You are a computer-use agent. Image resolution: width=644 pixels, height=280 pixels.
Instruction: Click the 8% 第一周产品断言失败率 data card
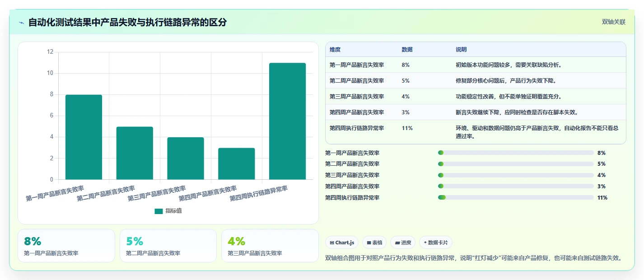pyautogui.click(x=66, y=246)
